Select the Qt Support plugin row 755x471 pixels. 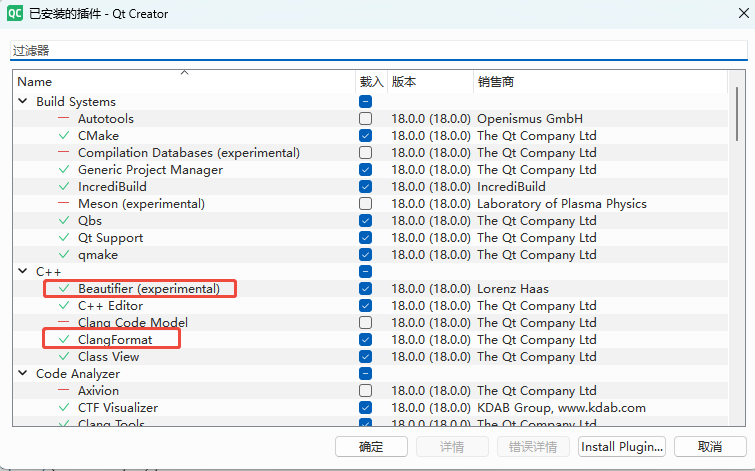[x=371, y=237]
